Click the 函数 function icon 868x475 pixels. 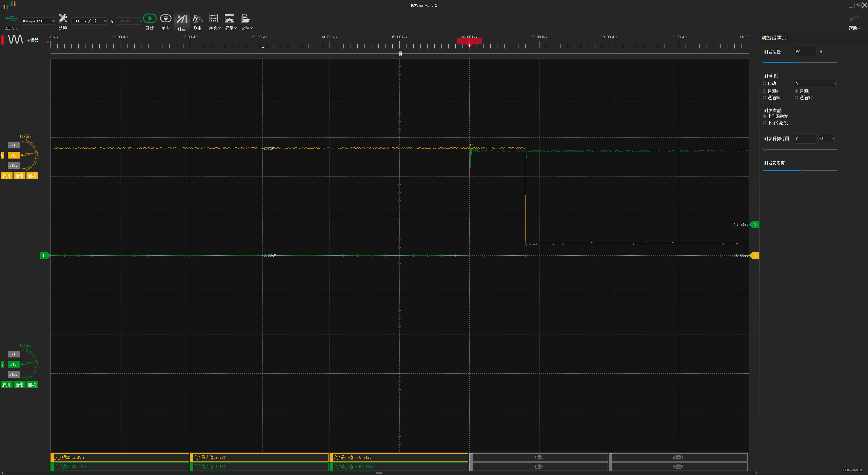(x=214, y=19)
